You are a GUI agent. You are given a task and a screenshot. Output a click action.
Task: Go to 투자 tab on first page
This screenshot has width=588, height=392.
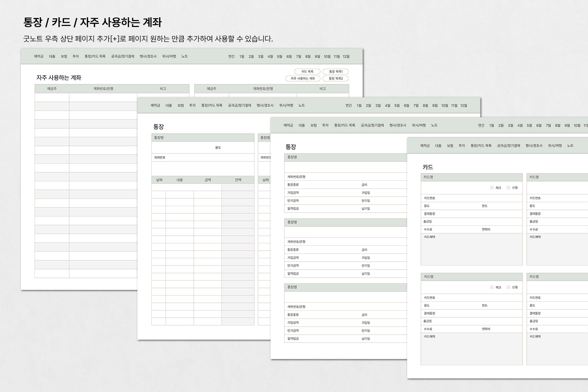[76, 56]
